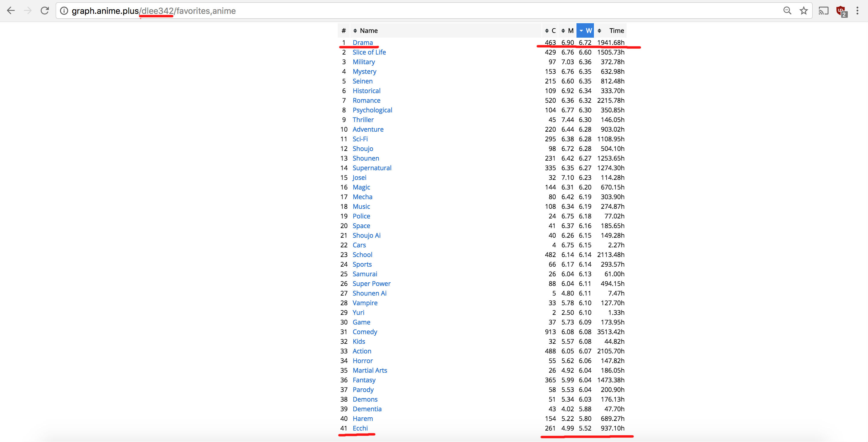Open the Comedy genre link

click(x=365, y=332)
